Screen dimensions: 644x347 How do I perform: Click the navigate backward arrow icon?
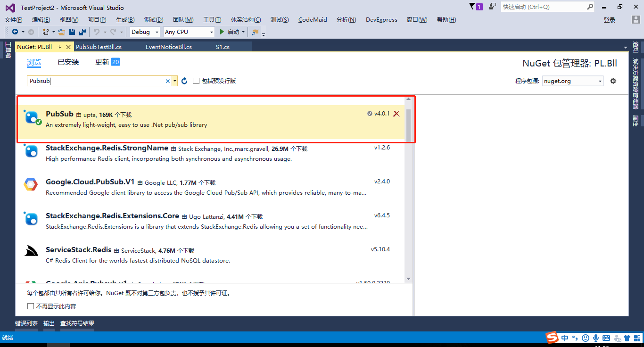(x=15, y=32)
